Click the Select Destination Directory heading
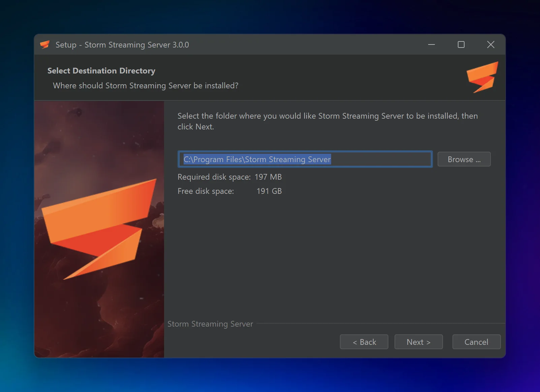Viewport: 540px width, 392px height. (101, 70)
